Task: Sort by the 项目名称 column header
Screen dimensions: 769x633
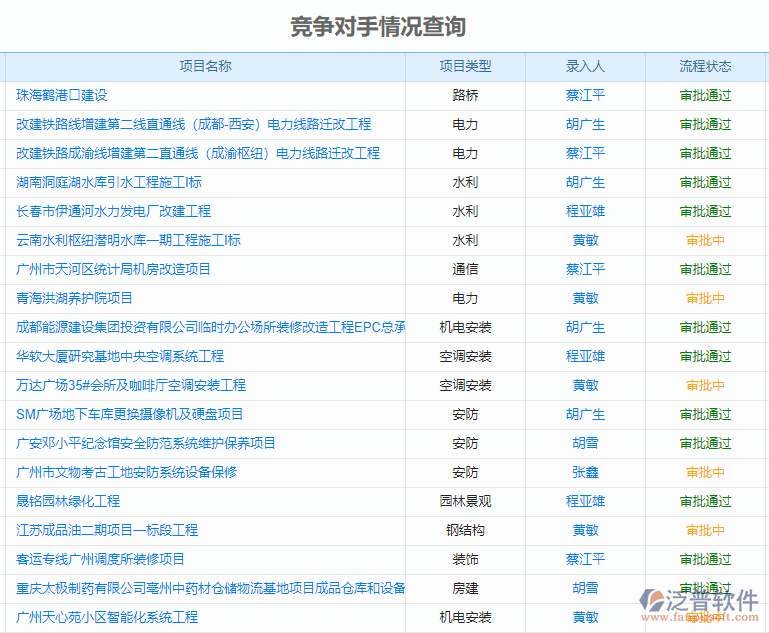Action: pyautogui.click(x=205, y=67)
